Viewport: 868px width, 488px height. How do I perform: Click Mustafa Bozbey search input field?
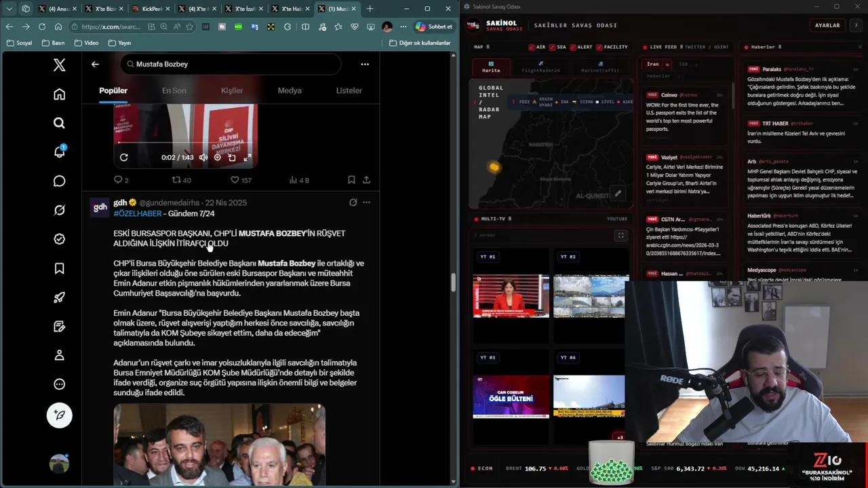tap(231, 64)
